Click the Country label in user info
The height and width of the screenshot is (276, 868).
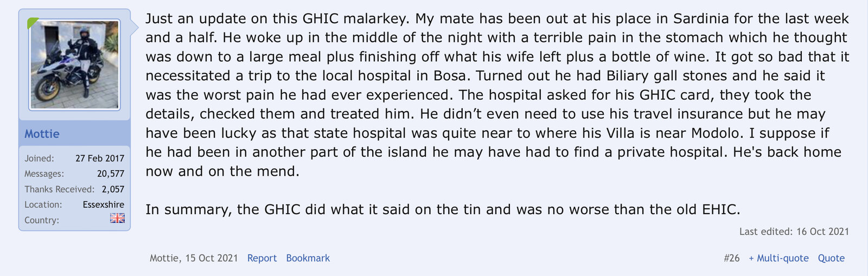click(42, 220)
